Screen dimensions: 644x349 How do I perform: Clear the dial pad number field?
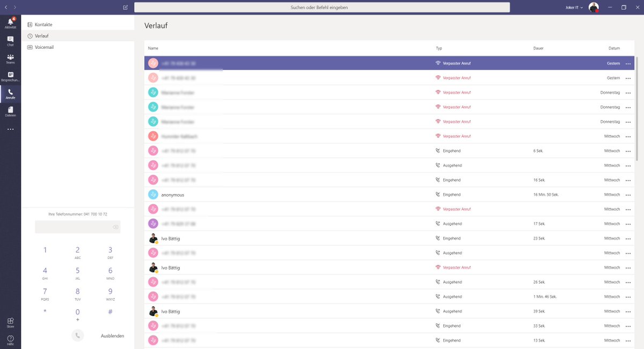[x=115, y=227]
